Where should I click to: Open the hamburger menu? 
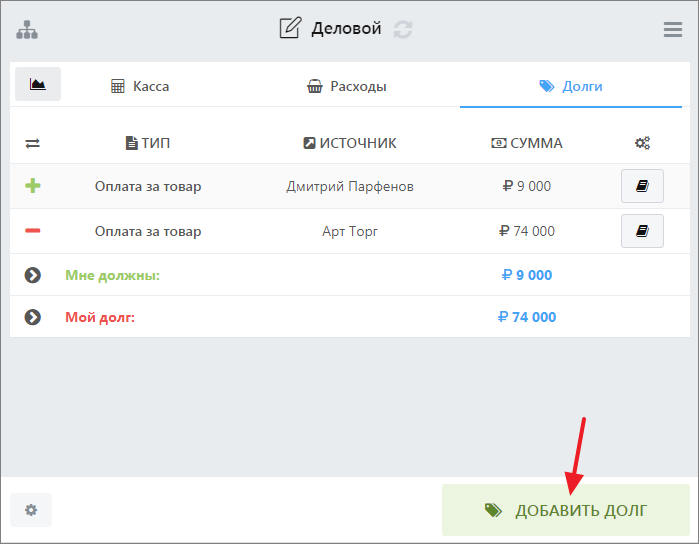pyautogui.click(x=673, y=30)
